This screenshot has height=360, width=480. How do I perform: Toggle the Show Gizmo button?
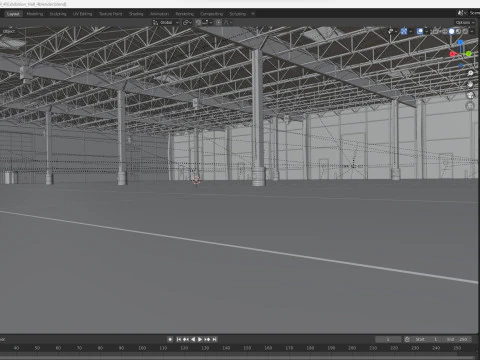click(x=404, y=31)
